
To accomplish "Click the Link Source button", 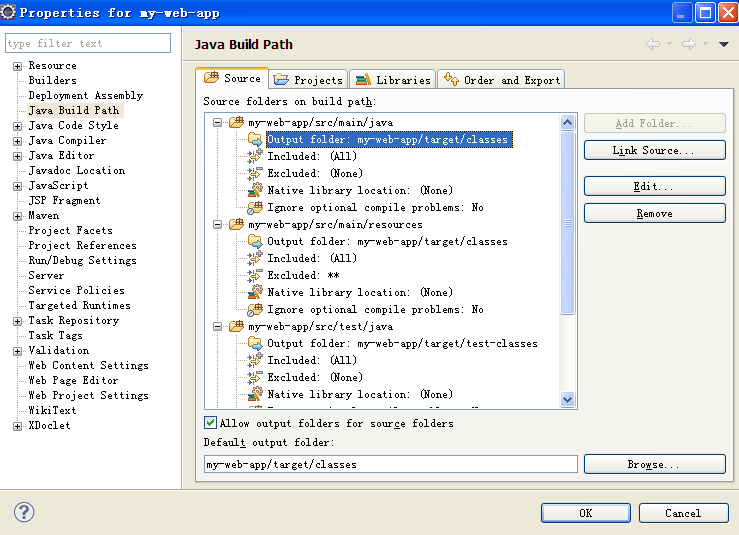I will tap(654, 150).
